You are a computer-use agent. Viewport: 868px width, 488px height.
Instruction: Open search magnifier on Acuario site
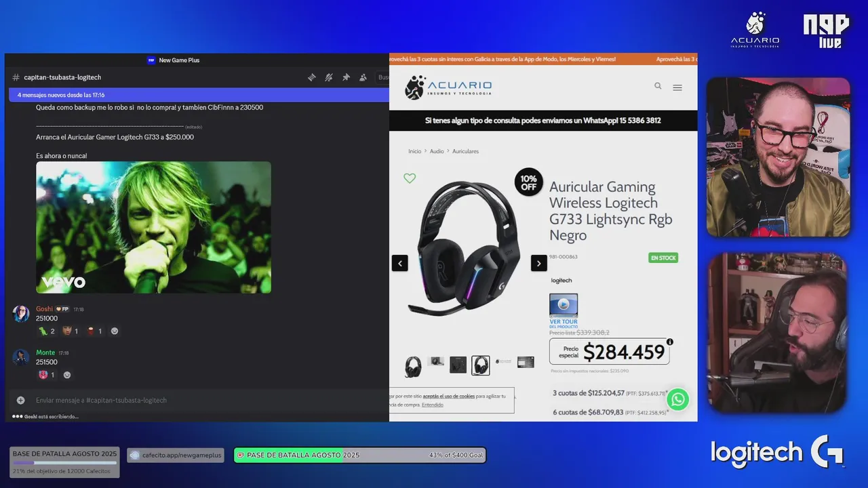(x=658, y=86)
